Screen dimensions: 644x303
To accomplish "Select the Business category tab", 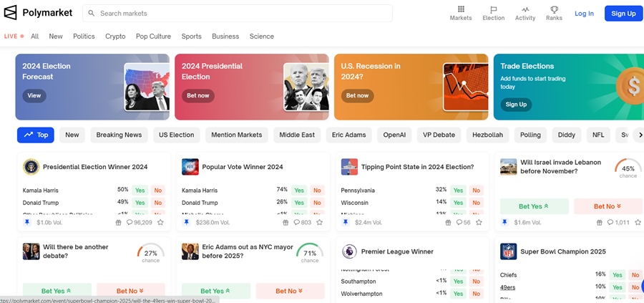I will click(225, 37).
